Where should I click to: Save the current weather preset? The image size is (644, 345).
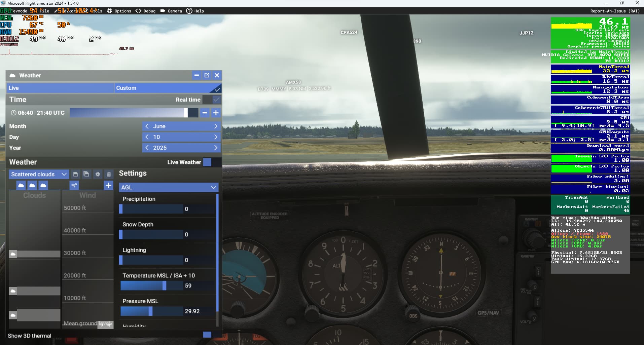75,174
